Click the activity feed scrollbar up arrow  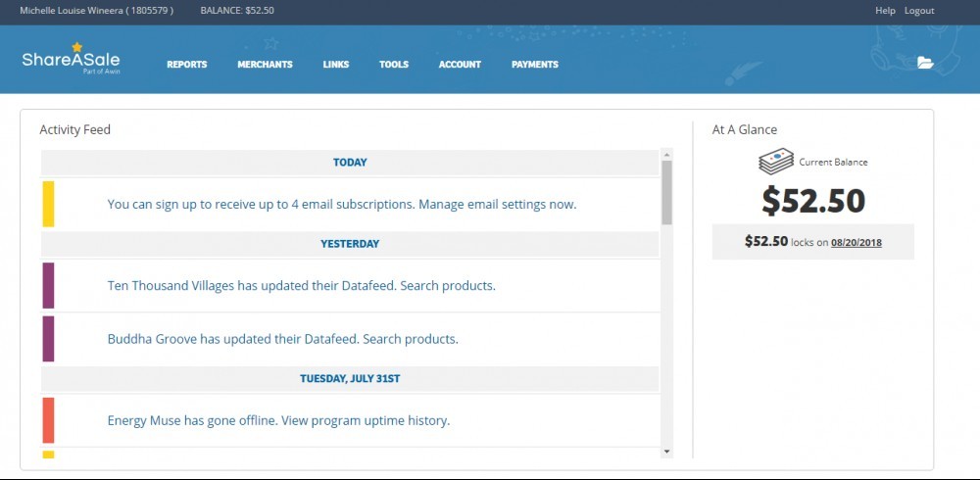[x=666, y=154]
